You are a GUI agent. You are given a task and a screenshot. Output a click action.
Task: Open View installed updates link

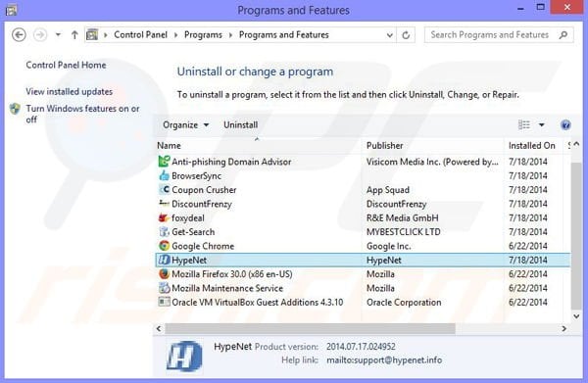(x=69, y=91)
